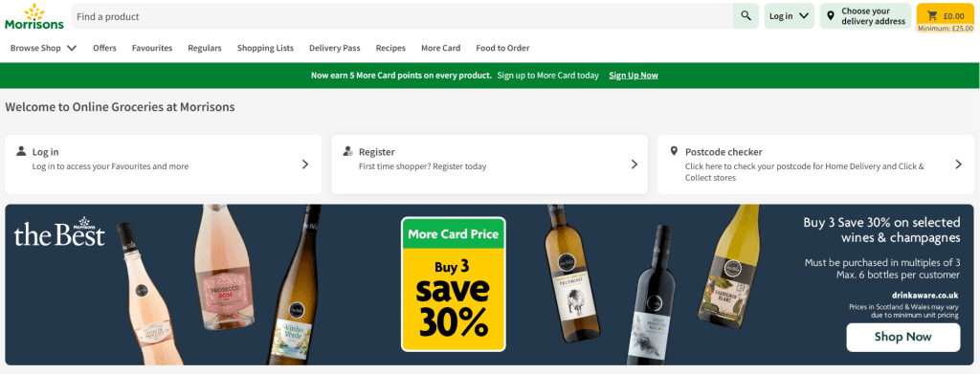Image resolution: width=980 pixels, height=374 pixels.
Task: Open the Offers menu item
Action: (104, 48)
